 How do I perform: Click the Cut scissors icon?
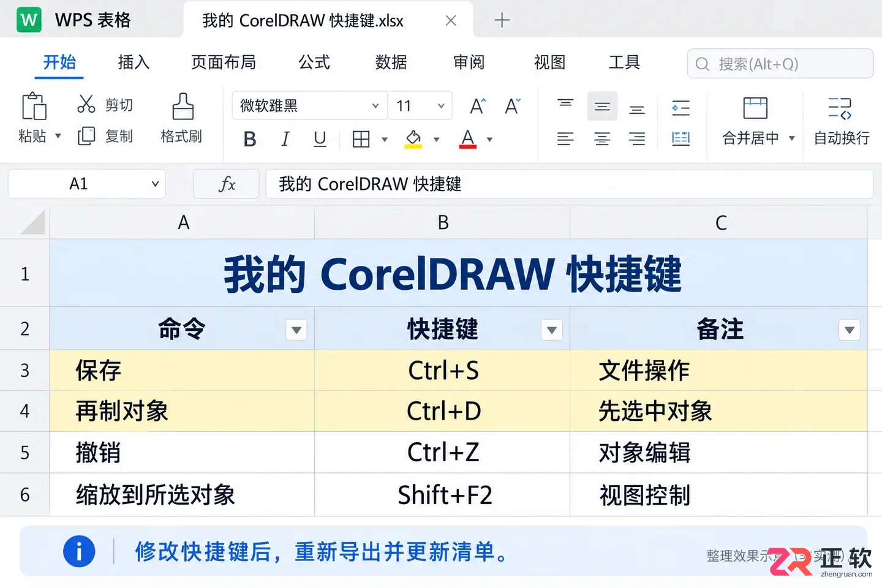click(x=86, y=104)
